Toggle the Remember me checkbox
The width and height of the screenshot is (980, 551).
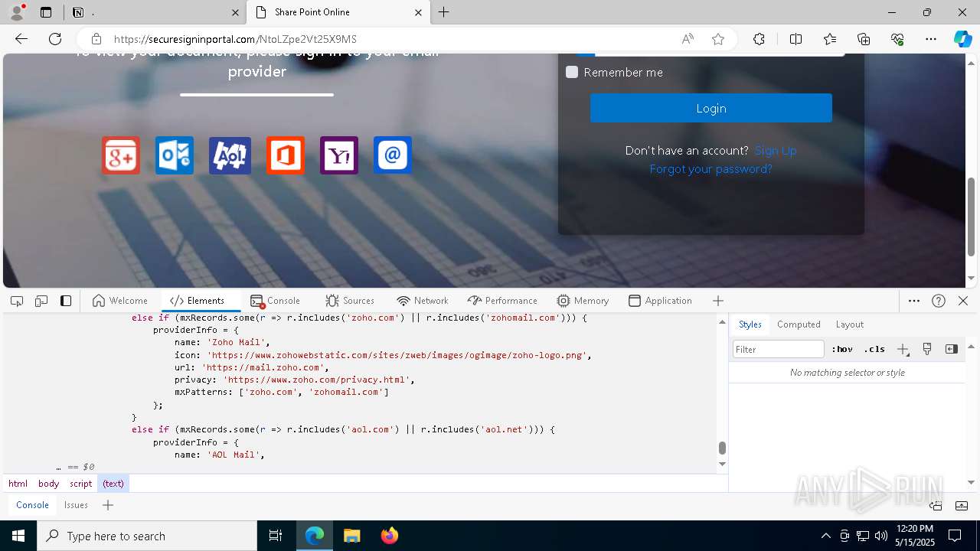(x=572, y=72)
